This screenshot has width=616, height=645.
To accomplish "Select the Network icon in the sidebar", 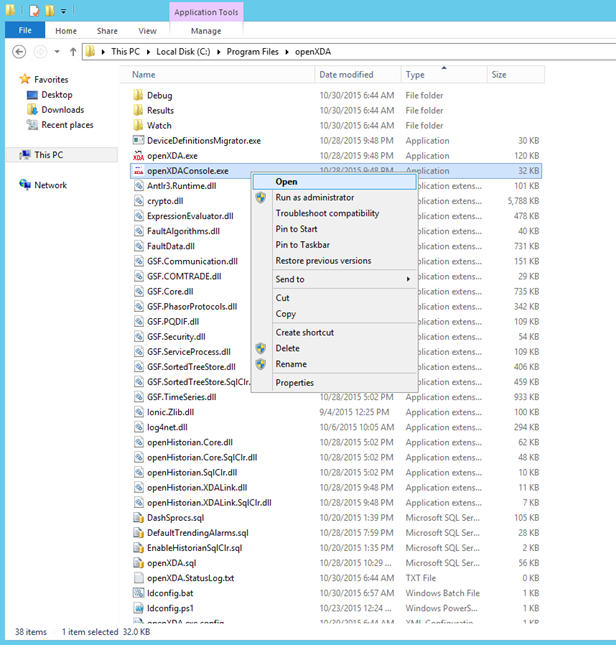I will 25,185.
